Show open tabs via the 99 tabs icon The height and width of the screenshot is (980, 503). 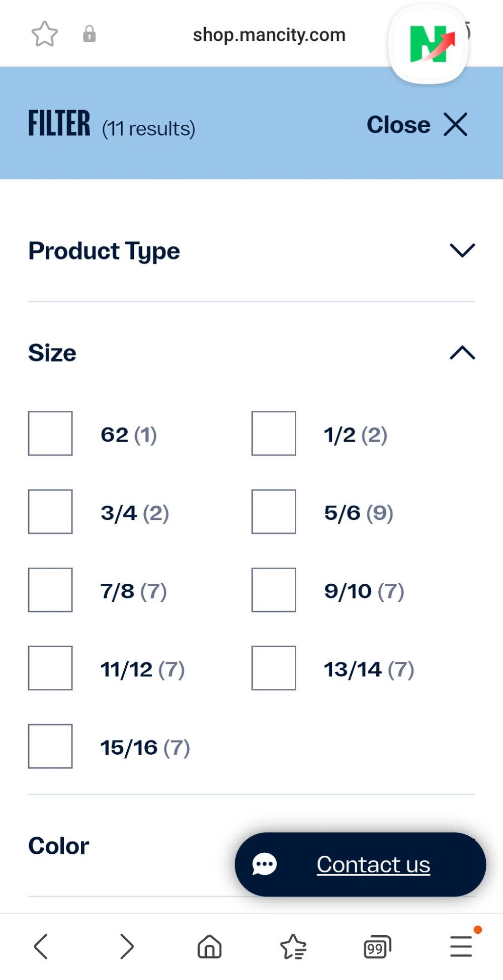(377, 947)
